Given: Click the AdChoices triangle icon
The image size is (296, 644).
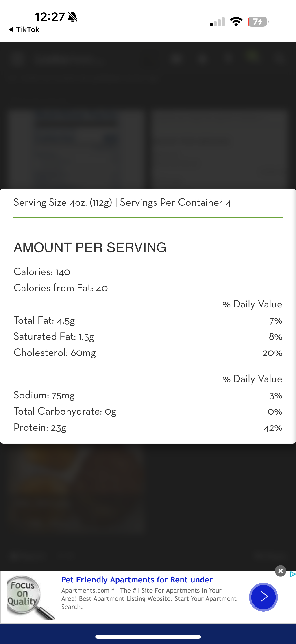Looking at the screenshot, I should pyautogui.click(x=293, y=574).
